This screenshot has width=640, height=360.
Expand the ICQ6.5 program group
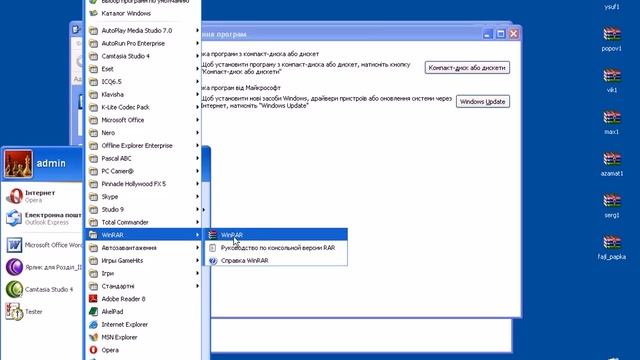144,82
